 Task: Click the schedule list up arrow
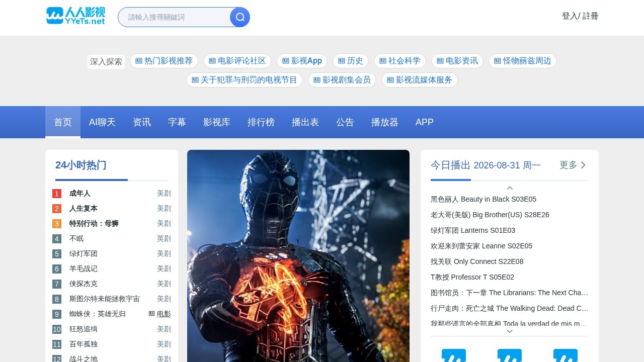[510, 188]
